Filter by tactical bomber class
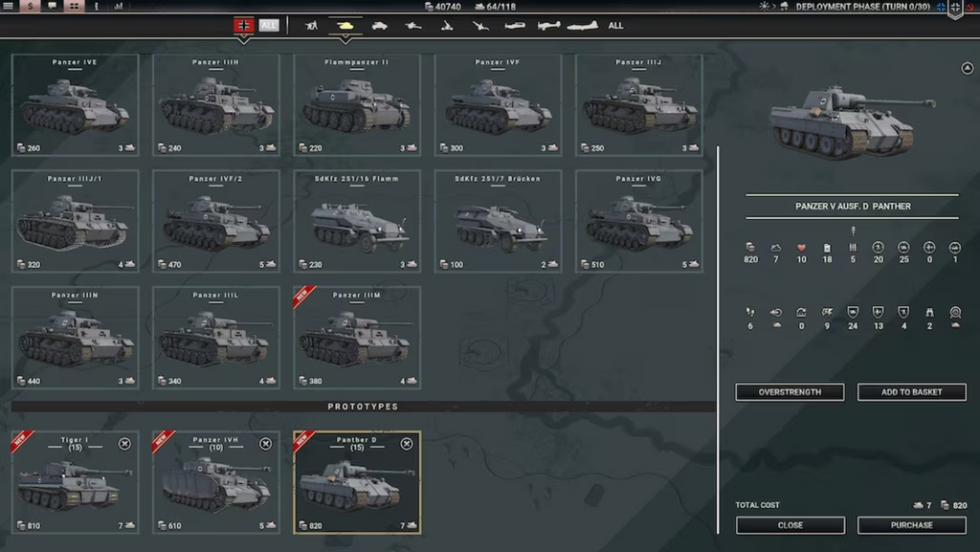The width and height of the screenshot is (980, 552). (548, 26)
